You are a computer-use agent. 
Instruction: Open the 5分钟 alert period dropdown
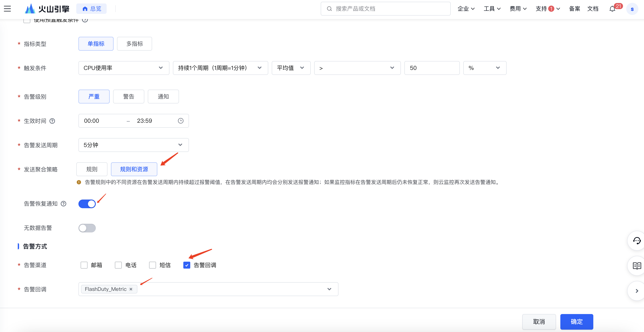click(x=133, y=145)
